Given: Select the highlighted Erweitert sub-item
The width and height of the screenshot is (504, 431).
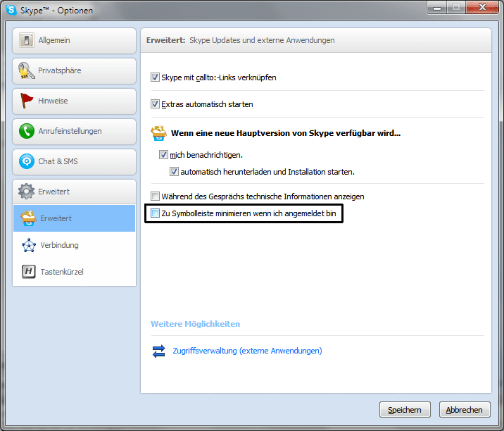Looking at the screenshot, I should pyautogui.click(x=74, y=218).
